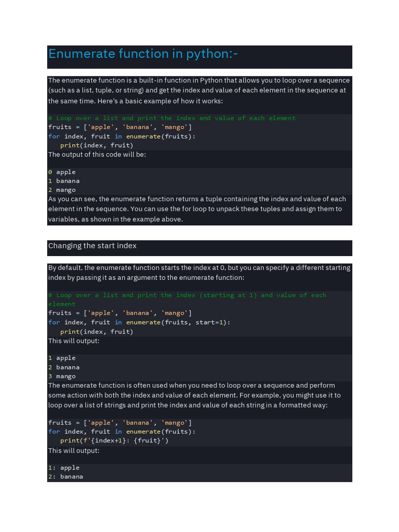Click the paragraph starting 'As you can see'
The width and height of the screenshot is (399, 532).
tap(197, 209)
